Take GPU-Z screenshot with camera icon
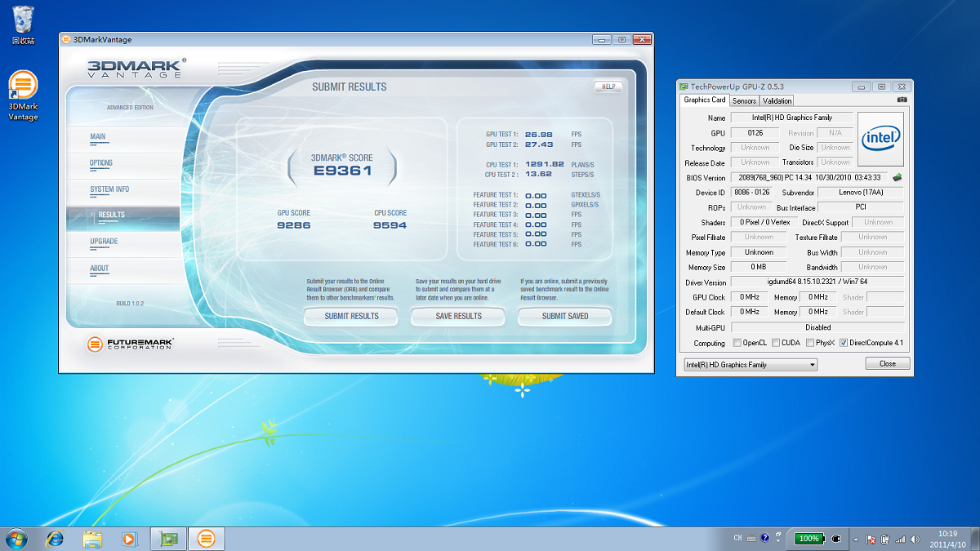This screenshot has height=551, width=980. point(902,100)
